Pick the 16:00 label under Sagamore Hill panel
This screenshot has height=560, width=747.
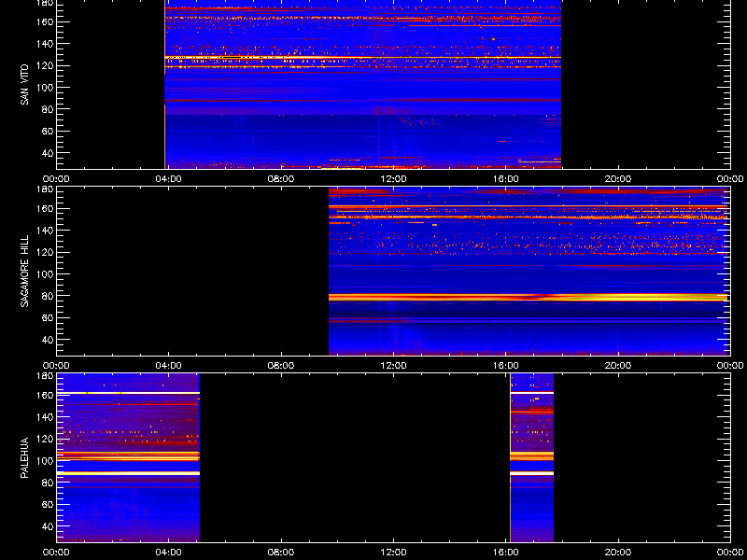click(506, 366)
